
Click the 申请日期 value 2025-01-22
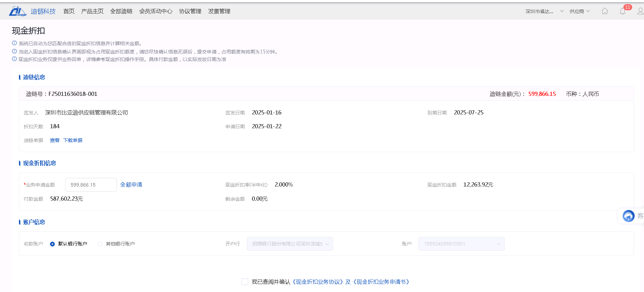click(x=267, y=127)
